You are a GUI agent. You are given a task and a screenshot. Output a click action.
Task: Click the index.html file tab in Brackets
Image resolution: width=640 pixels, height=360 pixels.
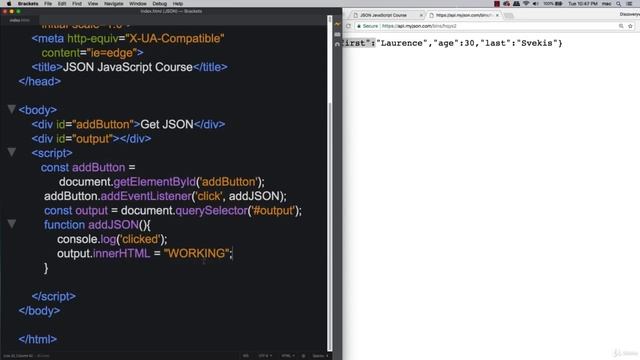click(x=20, y=20)
